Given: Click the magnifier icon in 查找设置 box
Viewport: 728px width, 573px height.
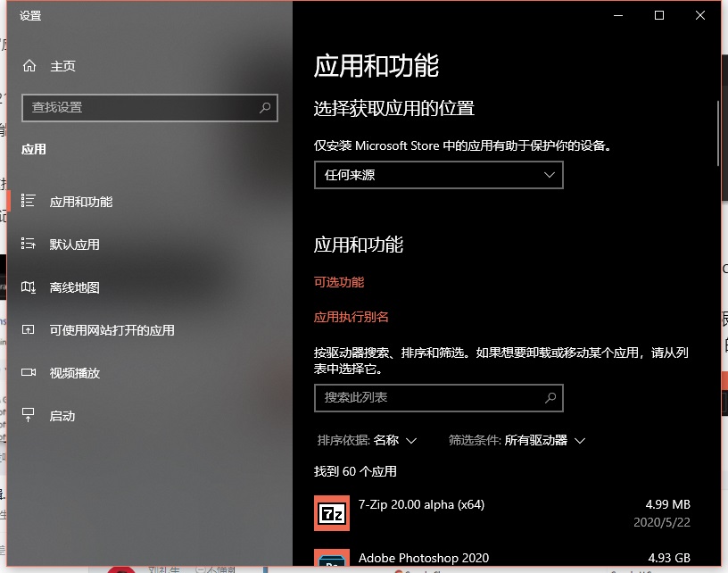Looking at the screenshot, I should point(265,108).
